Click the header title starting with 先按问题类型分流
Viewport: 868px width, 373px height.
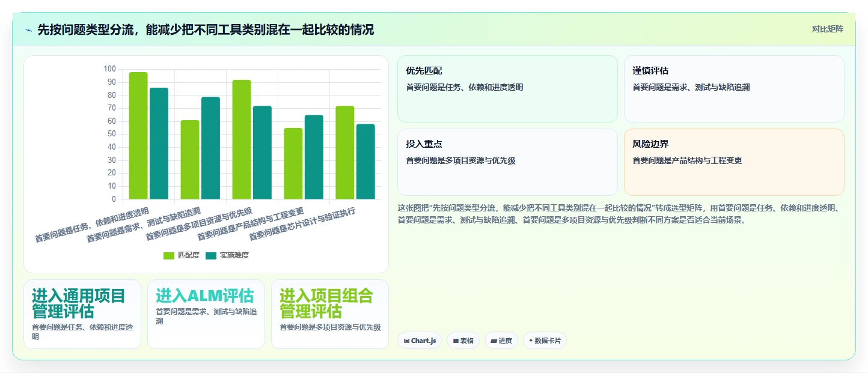206,29
